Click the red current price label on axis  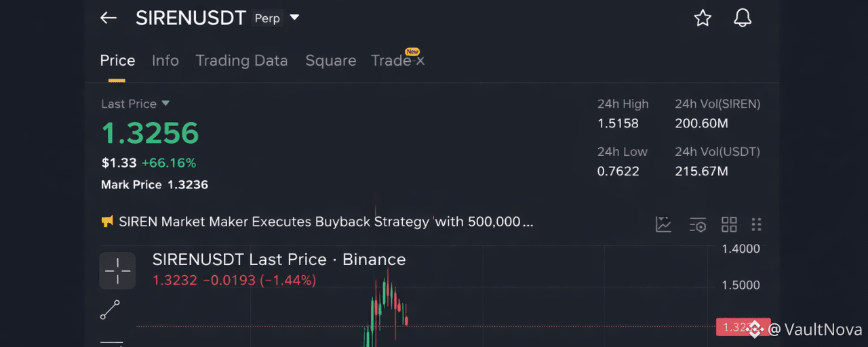[743, 327]
